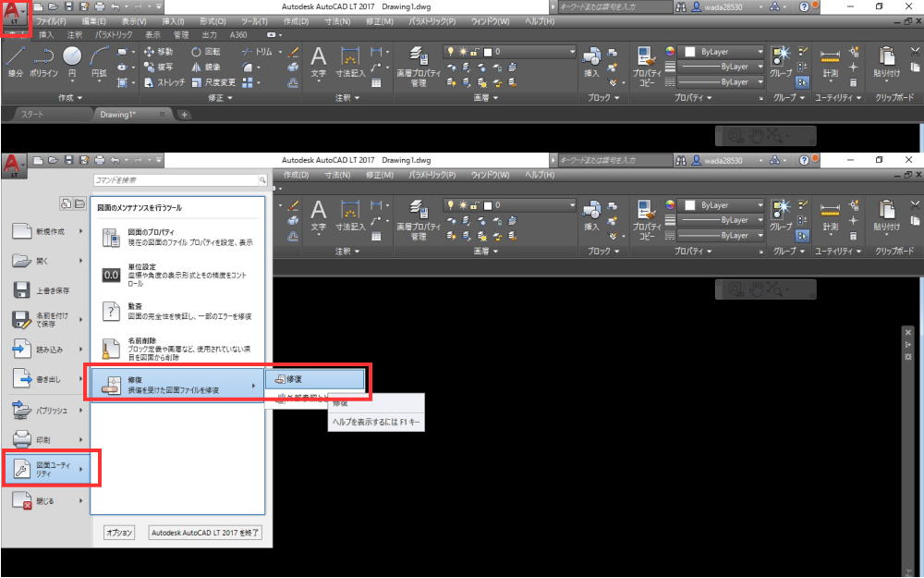Click the 回転 rotate tool in the top ribbon
The image size is (924, 578).
206,51
